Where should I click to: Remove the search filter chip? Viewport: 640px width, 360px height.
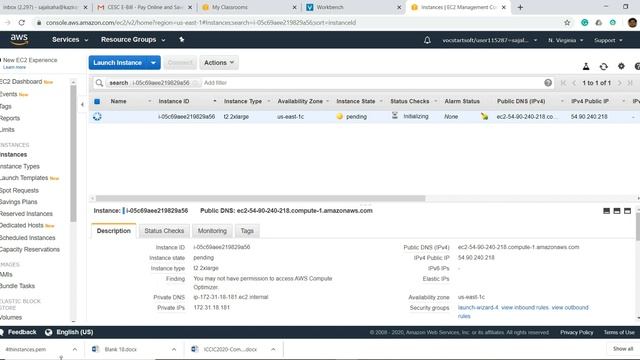click(196, 83)
